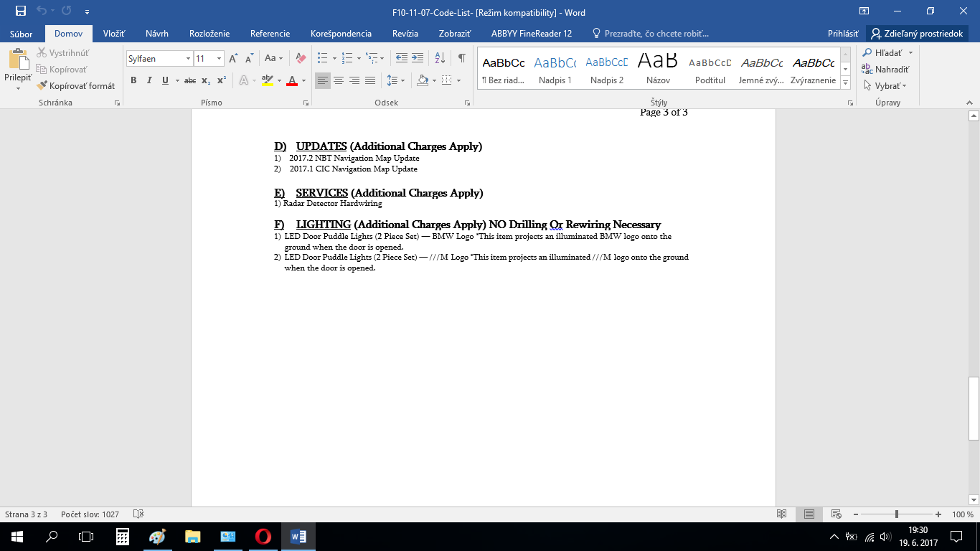
Task: Toggle left paragraph alignment
Action: click(x=323, y=80)
